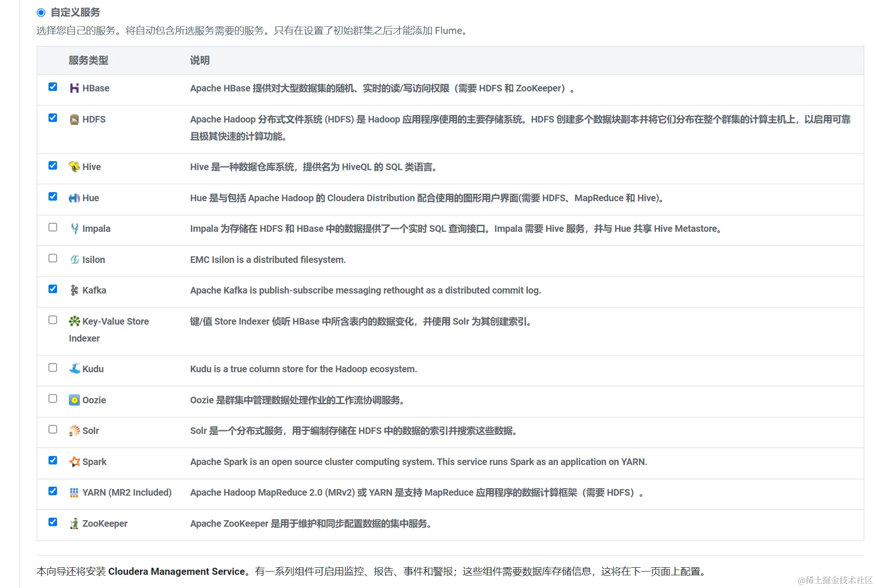
Task: Click the 服务类型 column header
Action: click(x=89, y=60)
